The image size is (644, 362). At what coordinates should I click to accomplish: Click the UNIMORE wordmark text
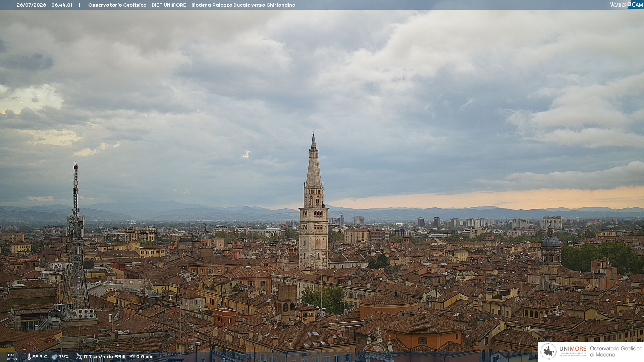click(573, 349)
